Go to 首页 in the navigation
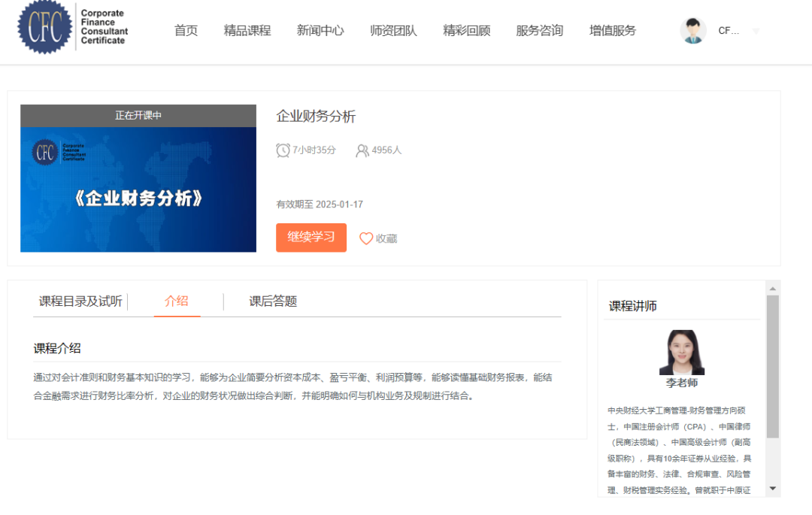Viewport: 812px width, 515px height. click(x=186, y=31)
